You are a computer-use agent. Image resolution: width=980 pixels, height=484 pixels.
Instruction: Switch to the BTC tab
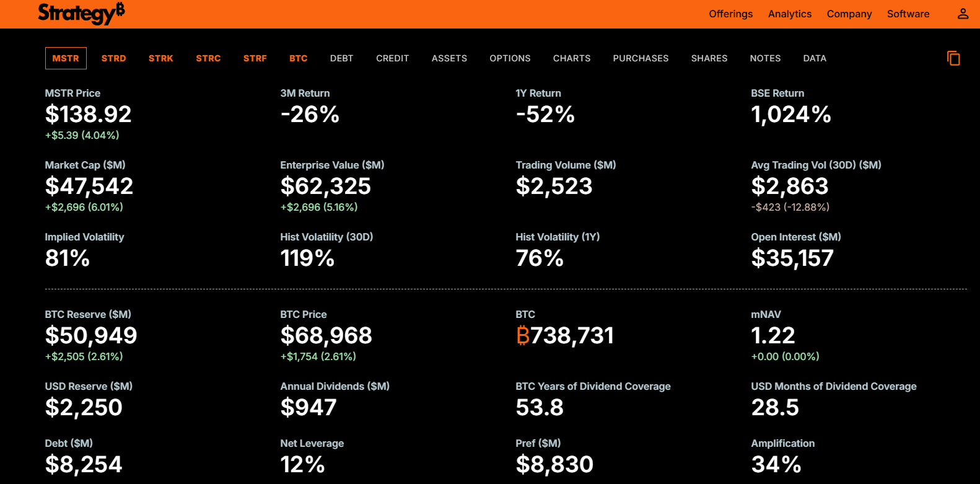[x=299, y=58]
